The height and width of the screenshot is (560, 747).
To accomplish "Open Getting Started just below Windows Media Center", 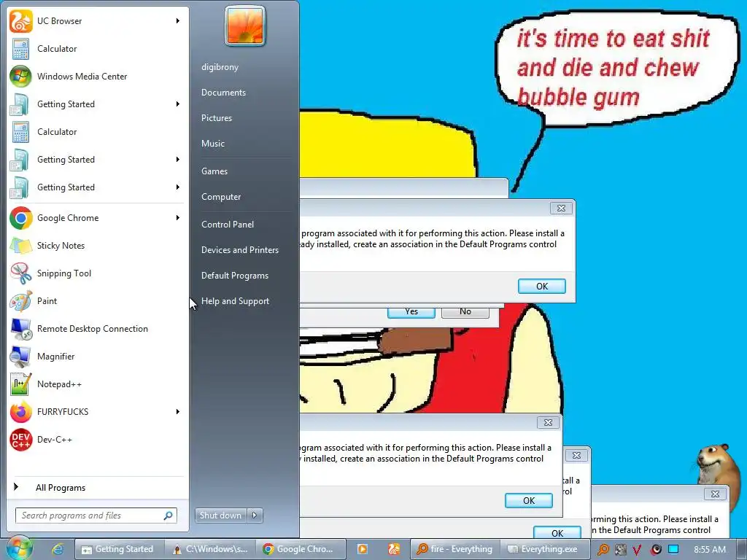I will tap(98, 104).
